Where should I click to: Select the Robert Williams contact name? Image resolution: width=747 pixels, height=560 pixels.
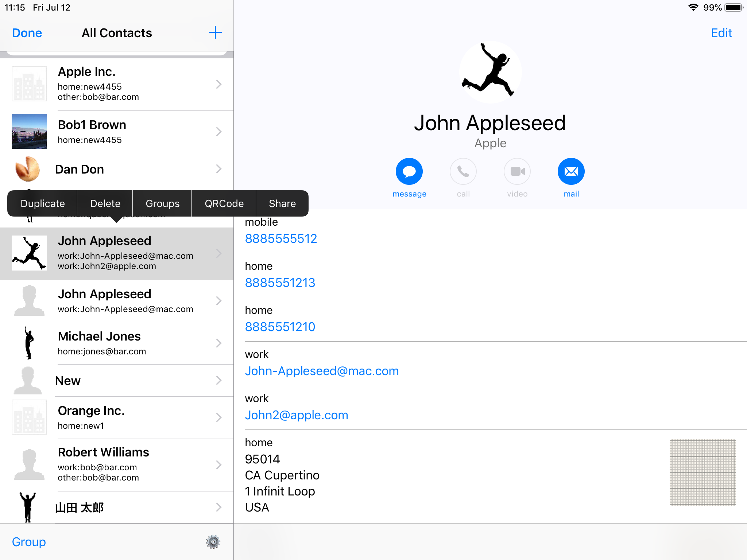tap(104, 452)
